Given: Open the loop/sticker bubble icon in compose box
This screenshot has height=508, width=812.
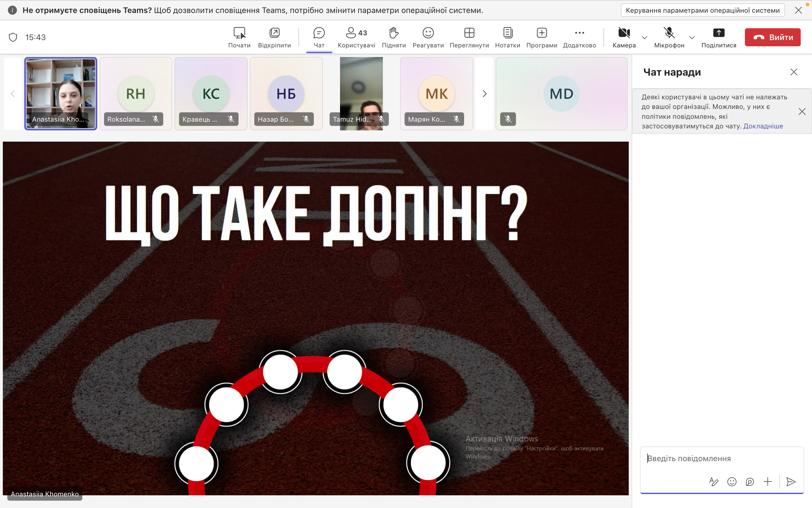Looking at the screenshot, I should tap(750, 482).
